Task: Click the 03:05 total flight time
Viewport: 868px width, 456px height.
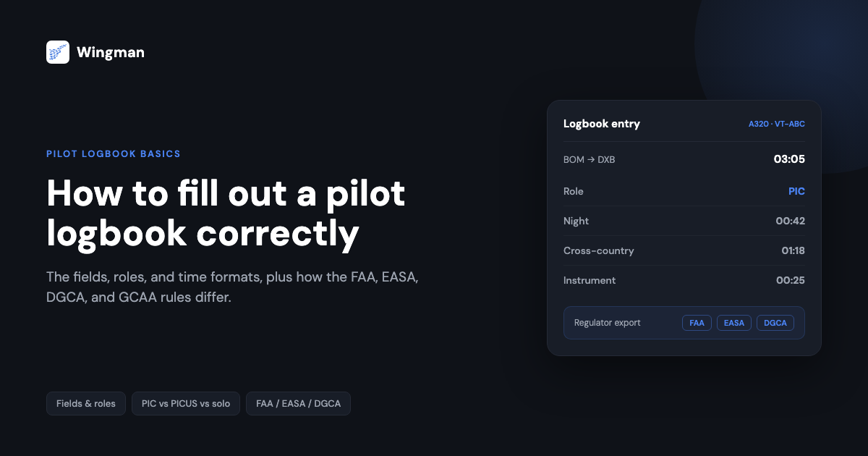Action: click(x=788, y=159)
